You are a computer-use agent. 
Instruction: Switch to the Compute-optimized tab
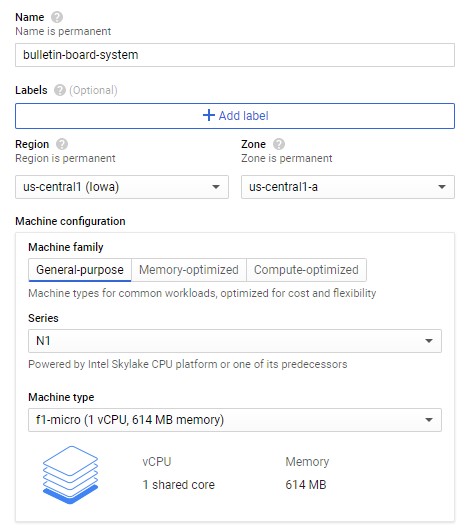click(x=306, y=270)
